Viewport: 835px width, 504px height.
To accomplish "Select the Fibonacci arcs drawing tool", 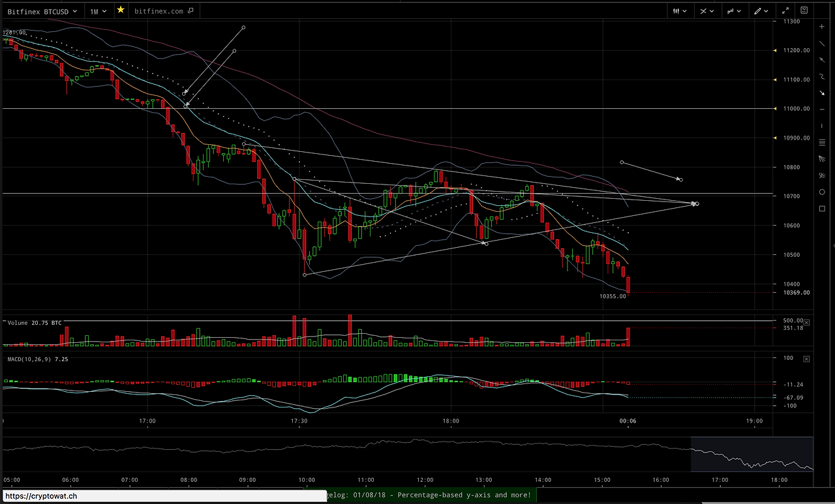I will tap(822, 175).
